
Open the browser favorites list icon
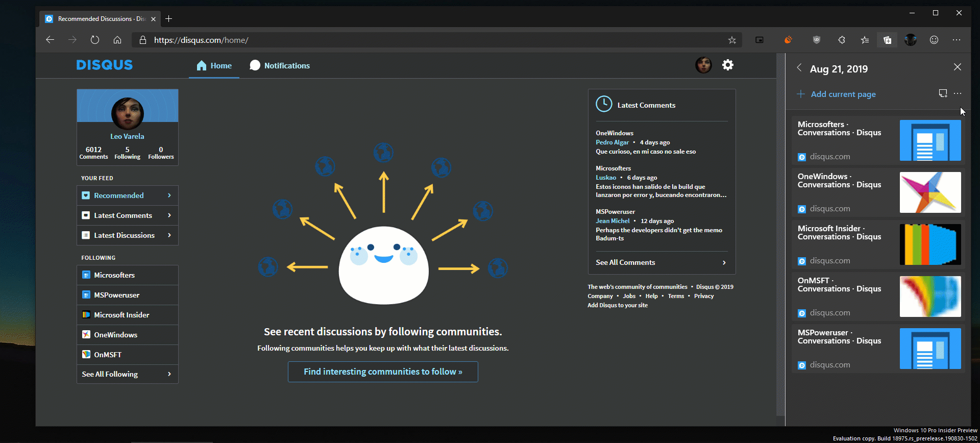[865, 40]
